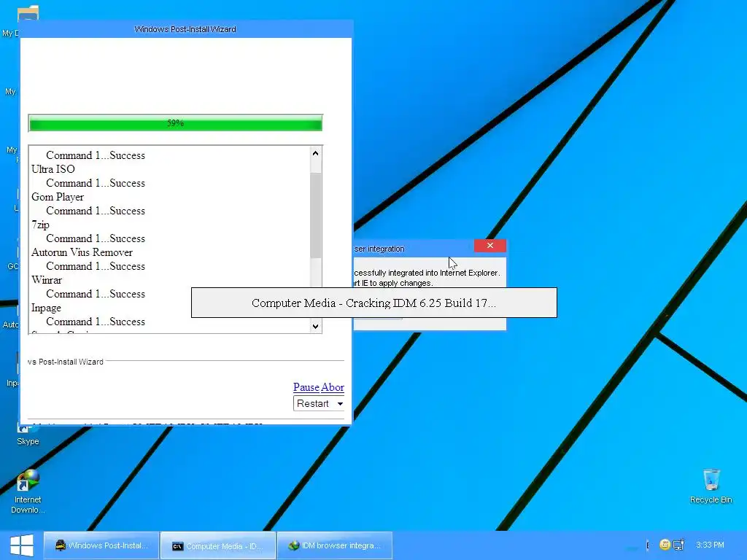Open the folder icon at the desktop top
The image size is (747, 560).
28,13
